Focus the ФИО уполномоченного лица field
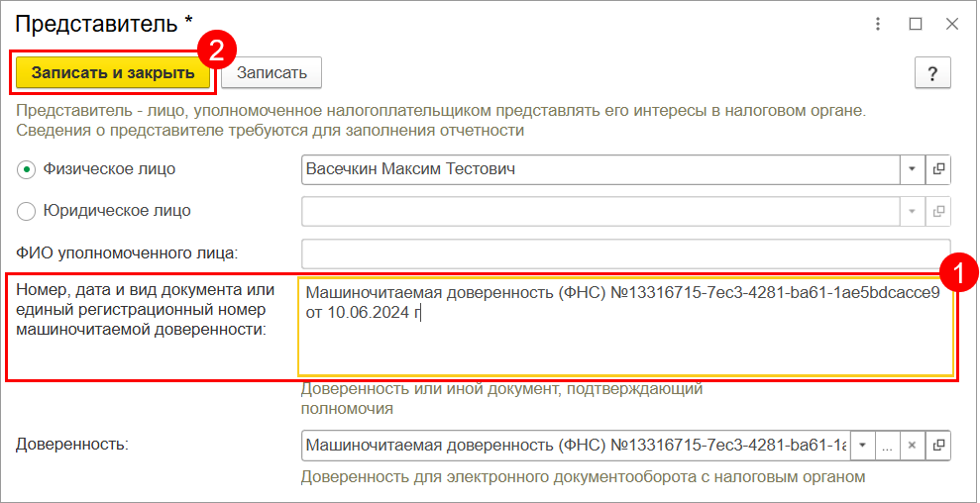The width and height of the screenshot is (980, 503). [625, 252]
